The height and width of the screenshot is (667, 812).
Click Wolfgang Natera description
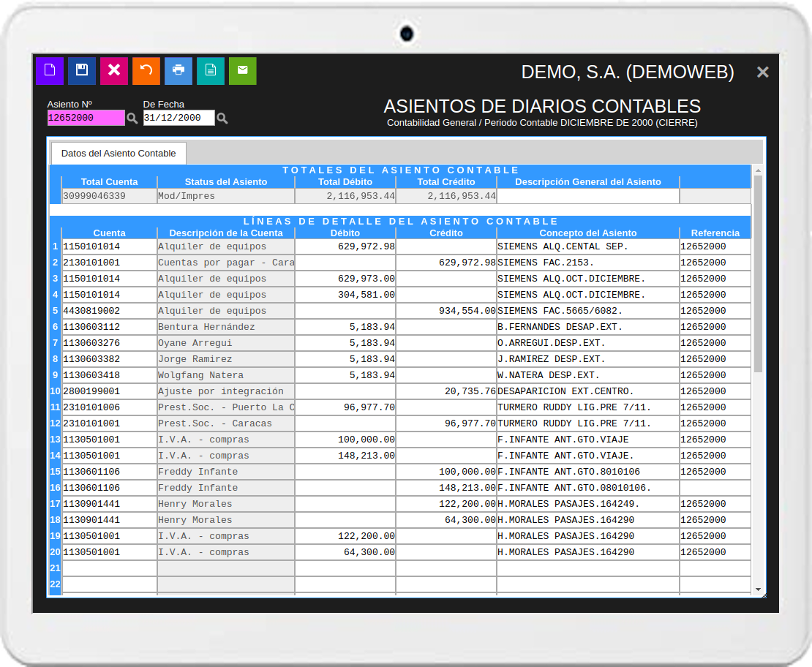226,375
